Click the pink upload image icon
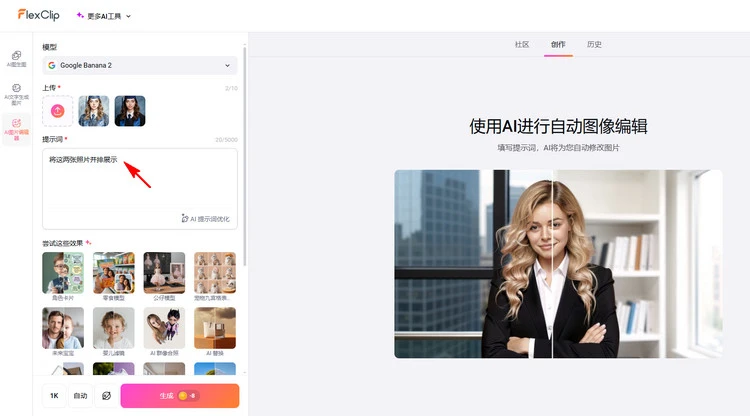This screenshot has height=416, width=750. pyautogui.click(x=58, y=111)
